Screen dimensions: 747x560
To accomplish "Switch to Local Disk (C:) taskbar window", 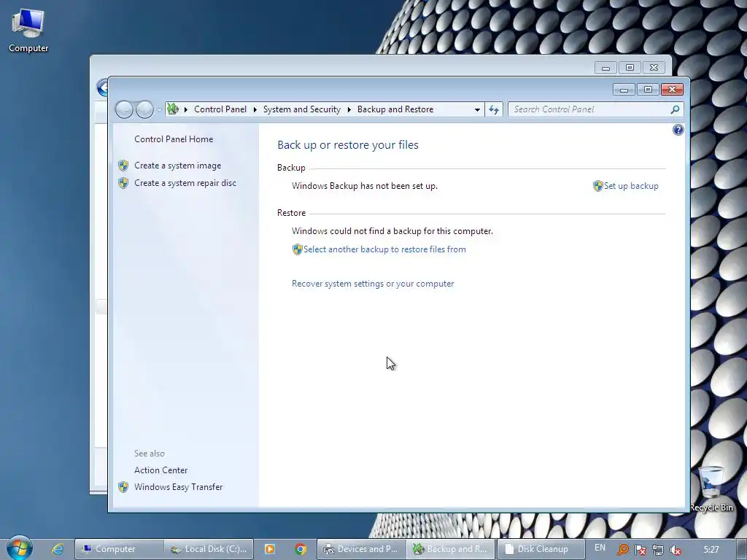I will click(x=209, y=549).
